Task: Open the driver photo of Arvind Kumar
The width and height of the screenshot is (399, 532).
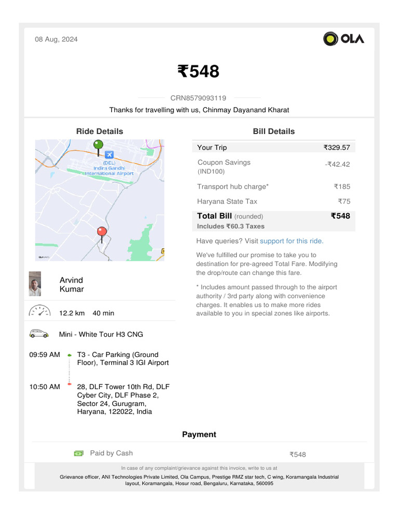Action: click(35, 284)
